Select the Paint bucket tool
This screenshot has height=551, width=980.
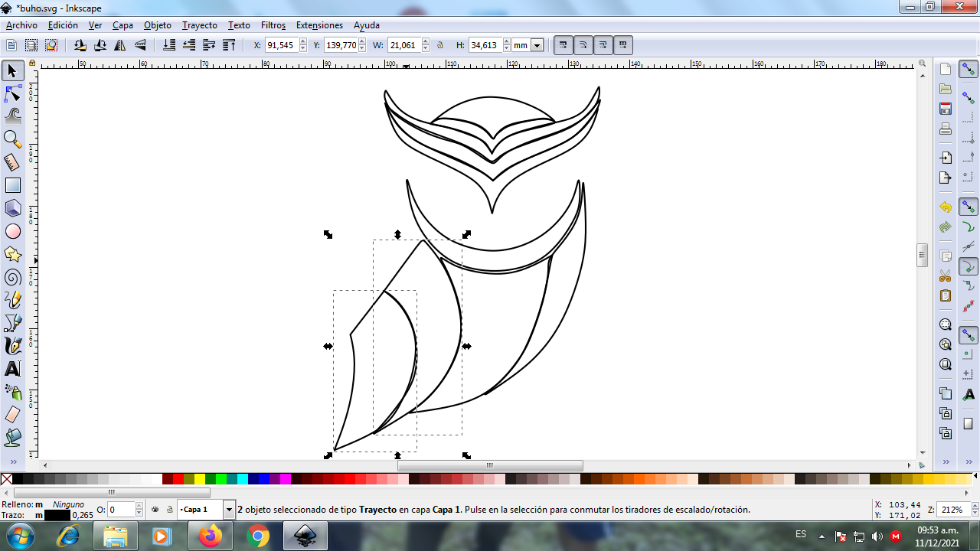(x=12, y=438)
